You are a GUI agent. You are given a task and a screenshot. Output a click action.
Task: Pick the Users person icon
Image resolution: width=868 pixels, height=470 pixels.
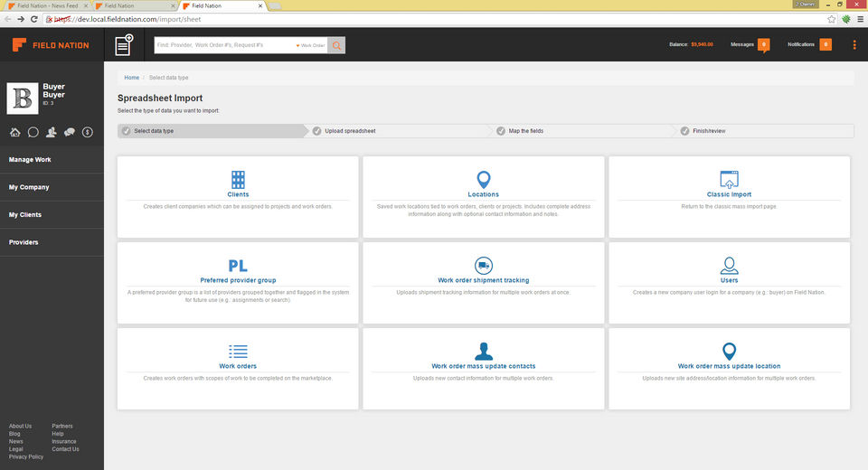[x=729, y=266]
